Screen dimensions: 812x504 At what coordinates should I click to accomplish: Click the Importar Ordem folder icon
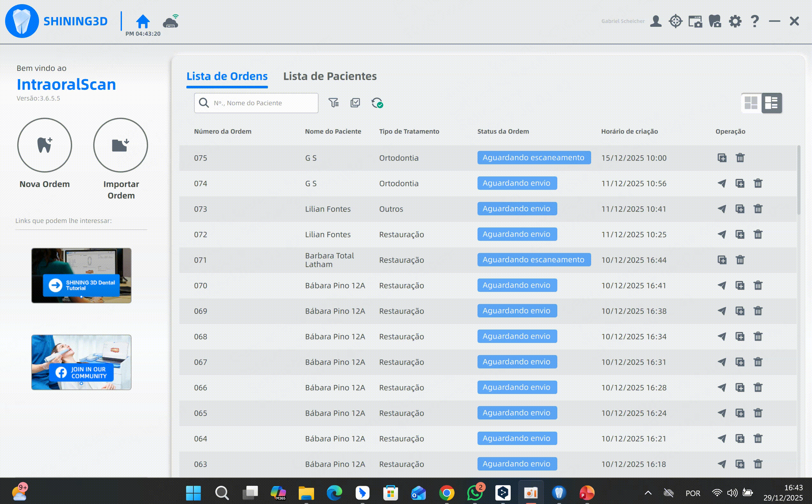[120, 145]
